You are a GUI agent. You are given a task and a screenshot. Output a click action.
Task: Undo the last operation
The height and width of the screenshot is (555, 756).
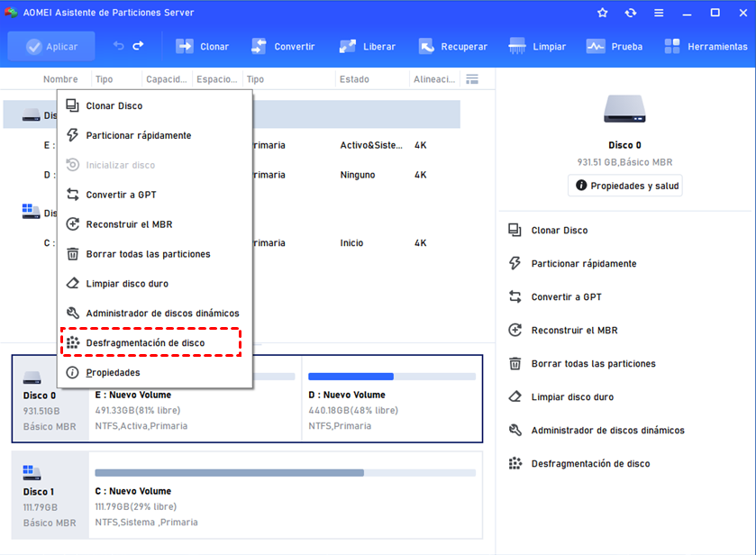[119, 46]
